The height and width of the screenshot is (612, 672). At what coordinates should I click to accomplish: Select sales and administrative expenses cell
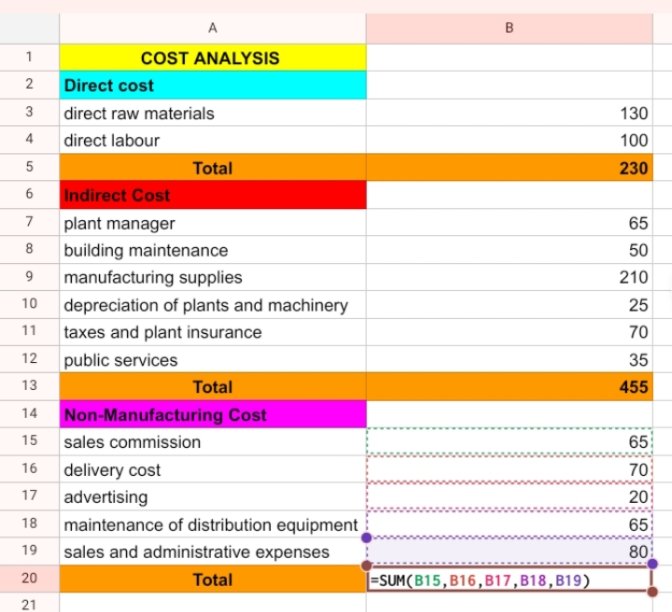click(x=213, y=552)
